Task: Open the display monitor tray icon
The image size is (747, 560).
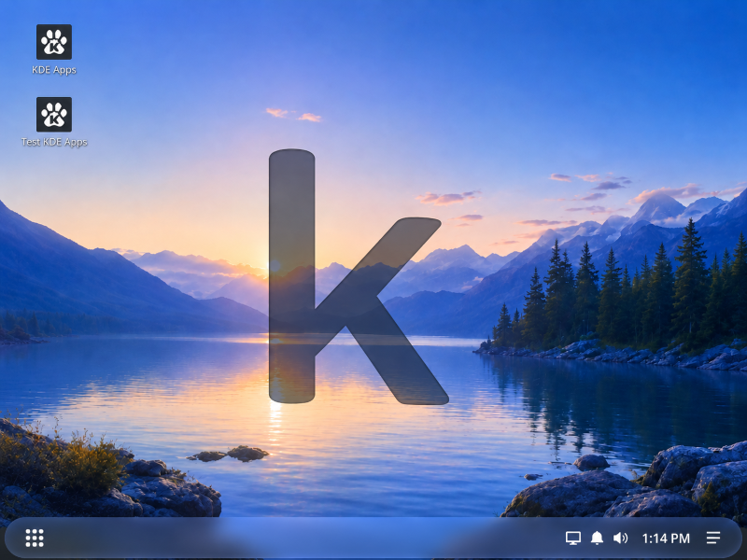Action: pos(573,539)
